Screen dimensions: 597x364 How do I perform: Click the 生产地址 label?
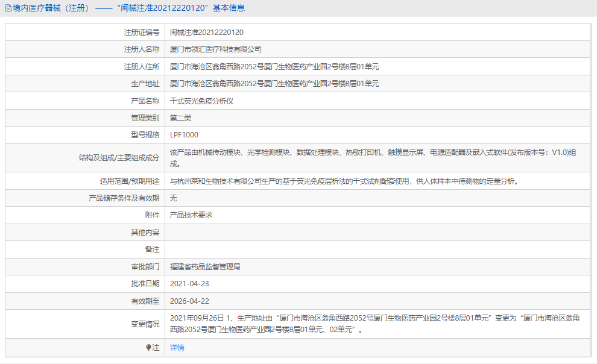click(x=145, y=84)
